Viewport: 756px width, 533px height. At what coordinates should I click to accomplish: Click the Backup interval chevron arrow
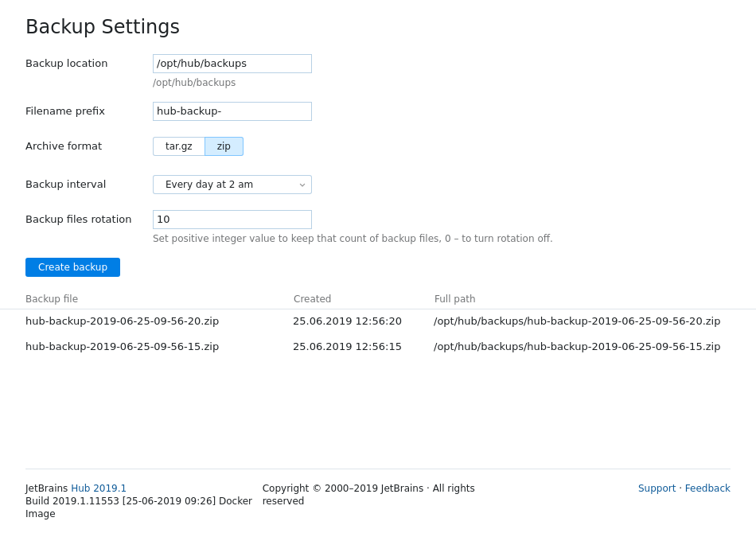[302, 185]
